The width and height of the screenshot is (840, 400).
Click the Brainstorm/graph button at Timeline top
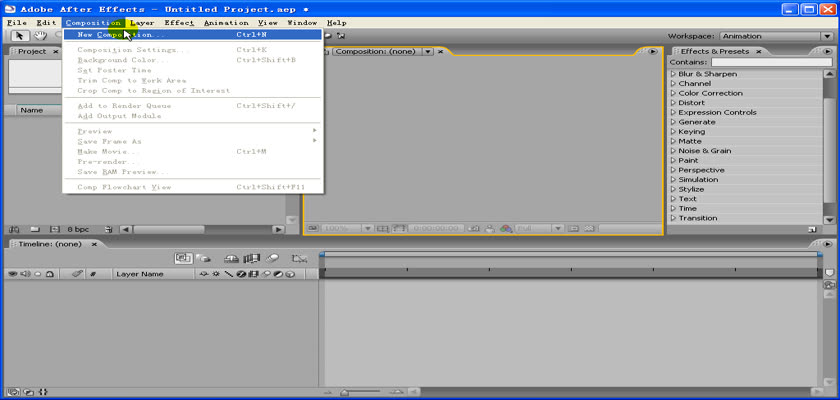299,259
